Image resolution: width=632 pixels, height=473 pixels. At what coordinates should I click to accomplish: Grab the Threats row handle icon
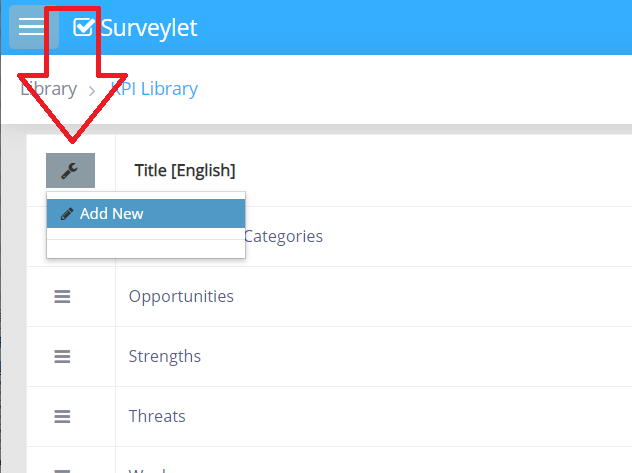pyautogui.click(x=62, y=417)
